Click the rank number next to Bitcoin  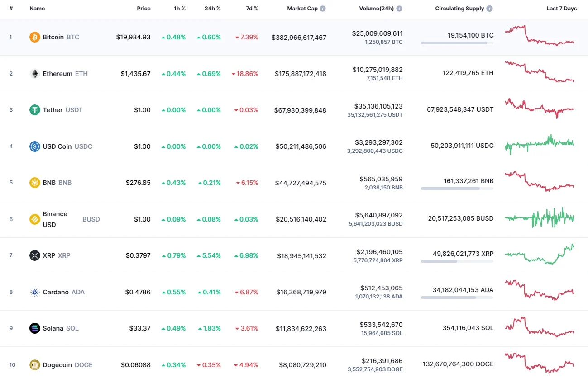[x=11, y=37]
